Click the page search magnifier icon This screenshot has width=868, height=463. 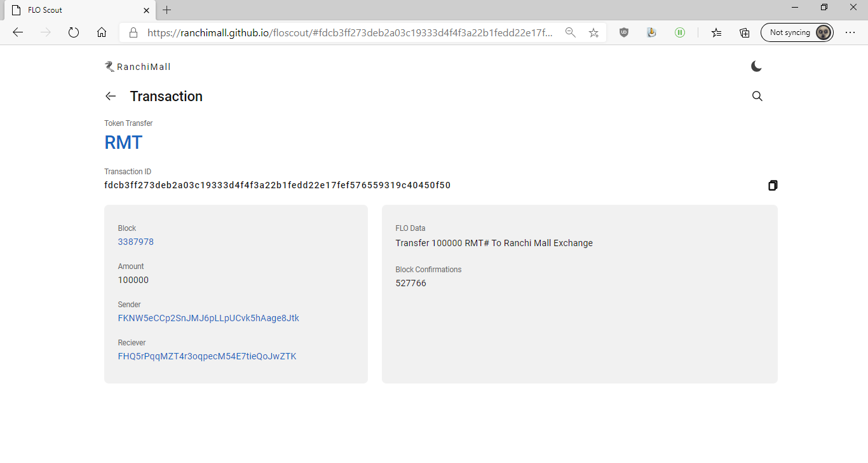[757, 96]
